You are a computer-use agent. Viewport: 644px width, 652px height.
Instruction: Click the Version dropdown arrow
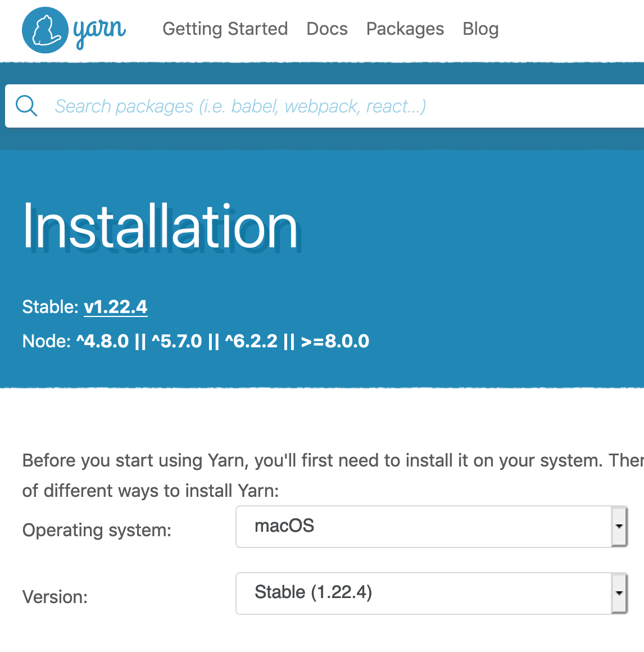coord(619,594)
